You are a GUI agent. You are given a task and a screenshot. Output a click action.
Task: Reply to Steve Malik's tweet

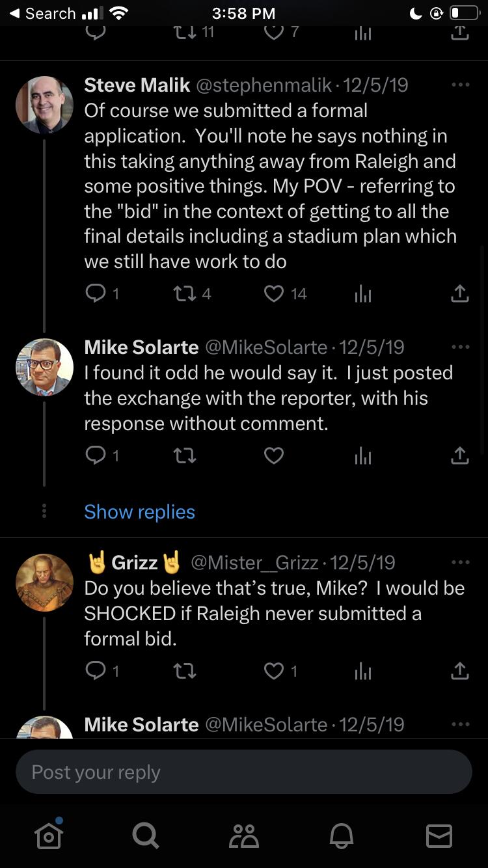(x=96, y=294)
